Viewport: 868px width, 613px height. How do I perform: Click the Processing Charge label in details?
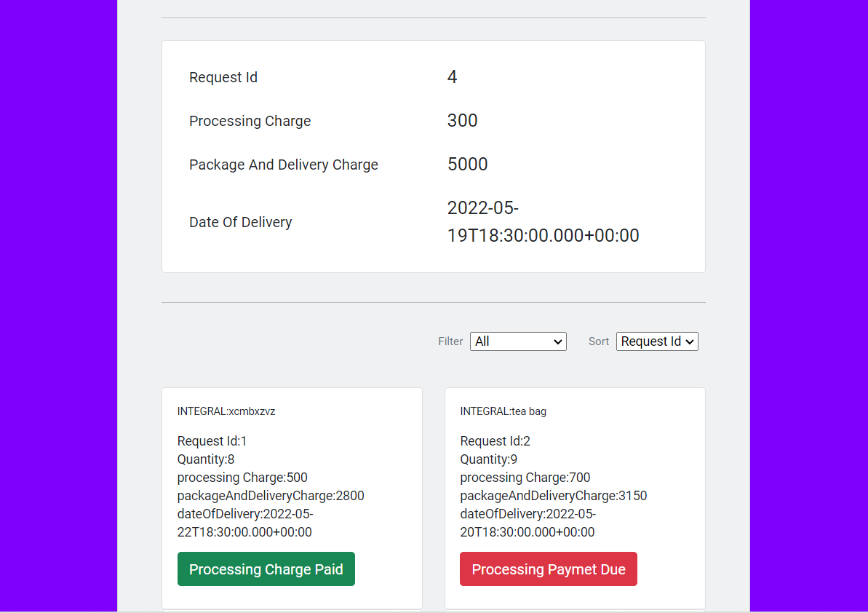tap(250, 121)
